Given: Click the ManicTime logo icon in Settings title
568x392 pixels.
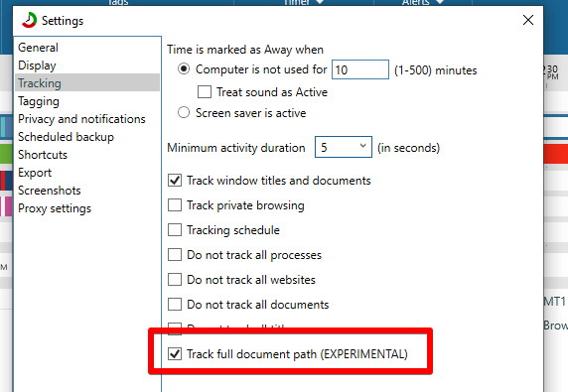Looking at the screenshot, I should (29, 20).
